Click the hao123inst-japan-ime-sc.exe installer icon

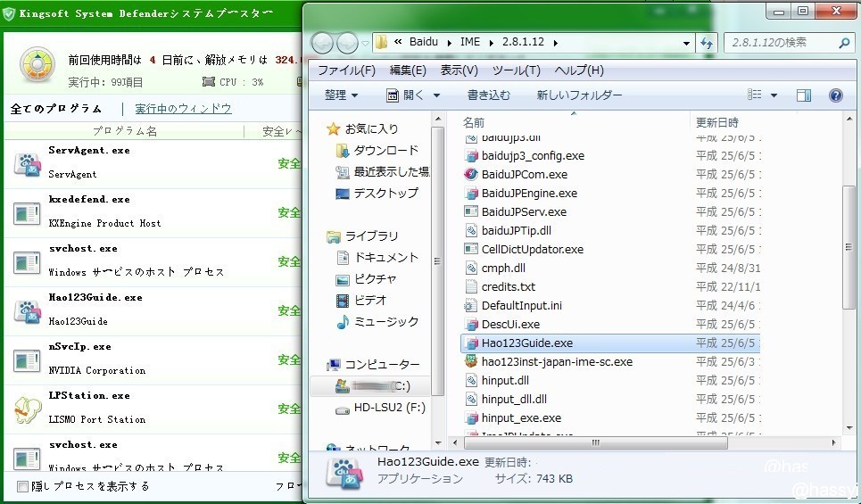pyautogui.click(x=472, y=361)
